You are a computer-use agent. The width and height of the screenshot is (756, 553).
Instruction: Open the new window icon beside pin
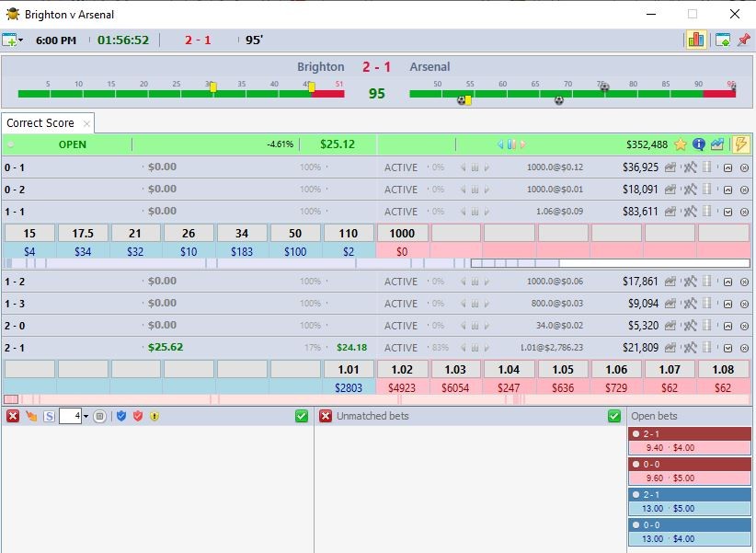[722, 40]
